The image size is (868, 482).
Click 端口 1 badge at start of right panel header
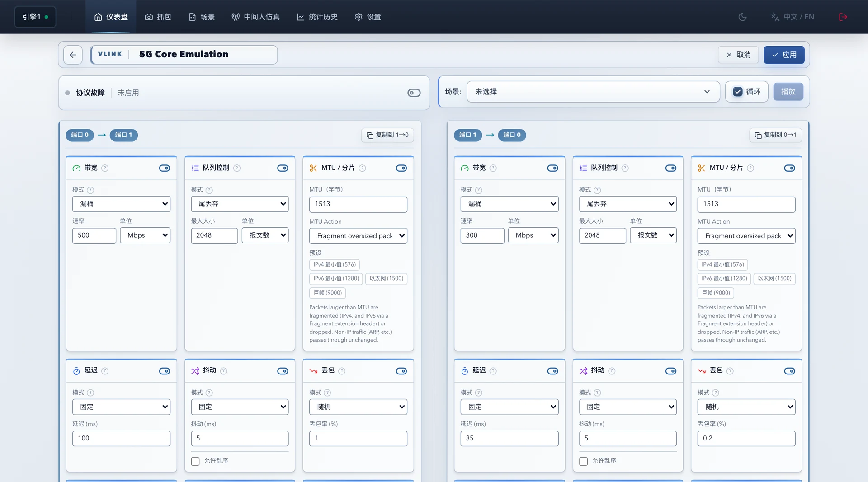468,135
